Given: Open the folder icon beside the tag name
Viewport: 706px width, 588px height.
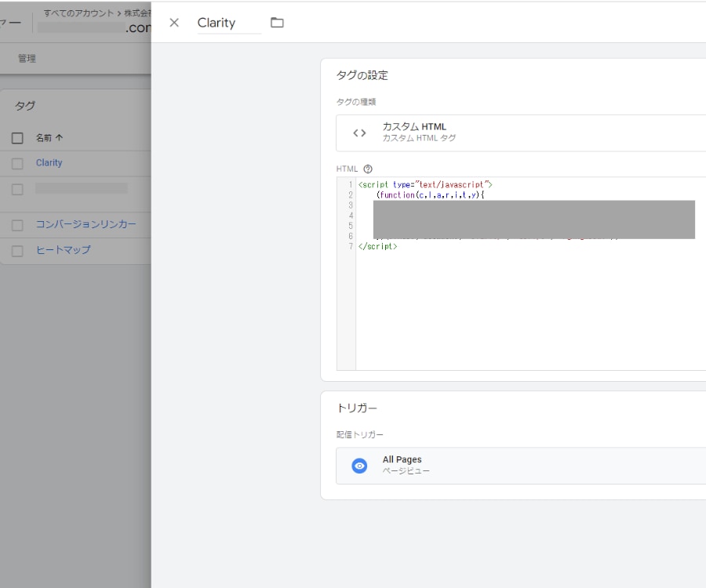Looking at the screenshot, I should [x=277, y=23].
